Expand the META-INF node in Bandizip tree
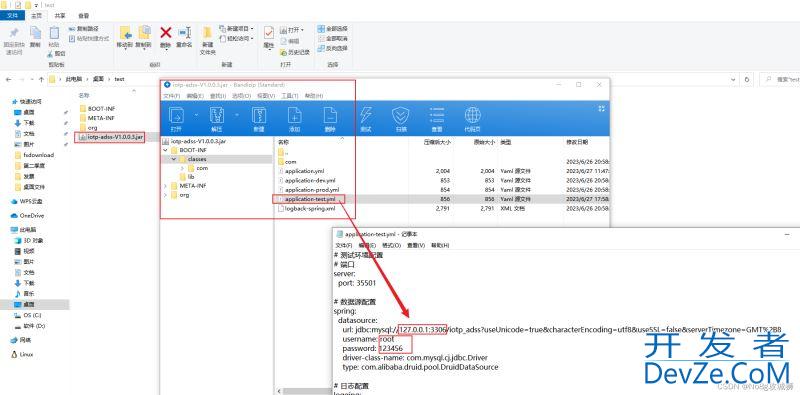Screen dimensions: 800x395 (165, 186)
